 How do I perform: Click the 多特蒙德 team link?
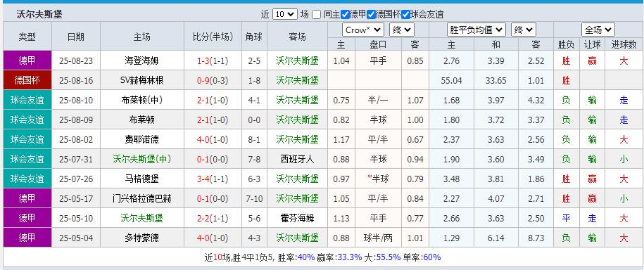click(x=141, y=238)
